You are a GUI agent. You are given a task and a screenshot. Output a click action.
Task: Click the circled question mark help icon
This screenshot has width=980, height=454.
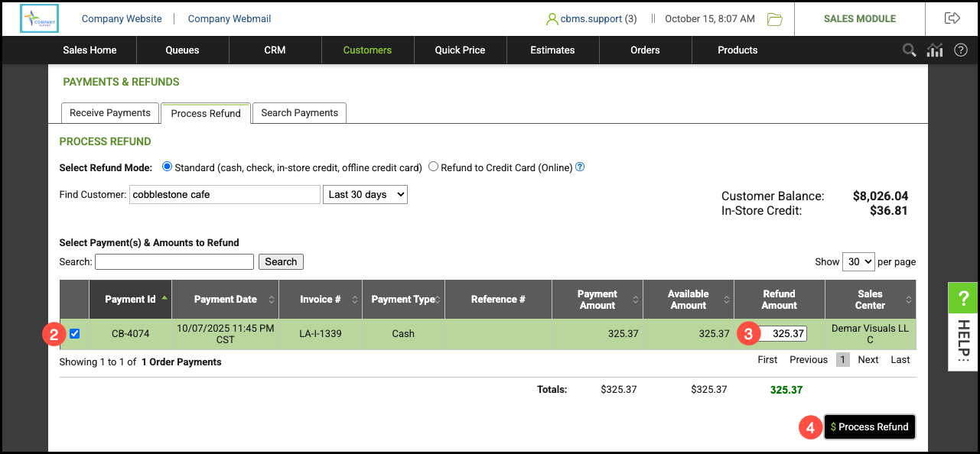tap(961, 50)
